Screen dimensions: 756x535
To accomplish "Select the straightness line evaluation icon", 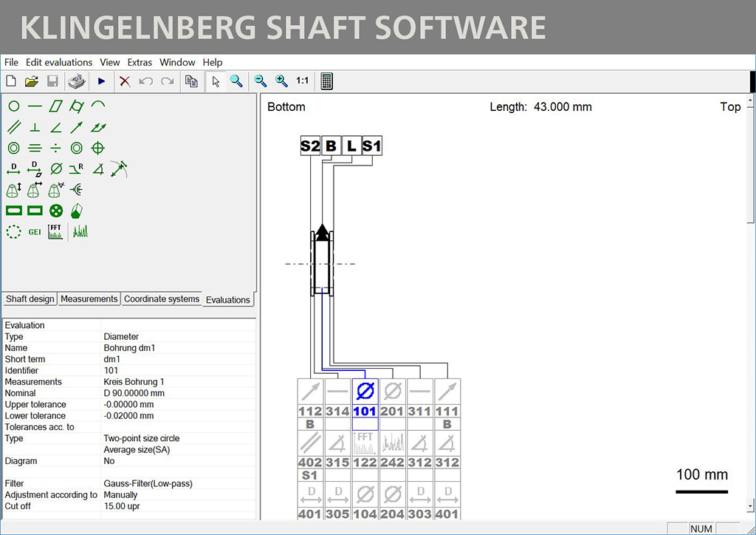I will pyautogui.click(x=35, y=106).
